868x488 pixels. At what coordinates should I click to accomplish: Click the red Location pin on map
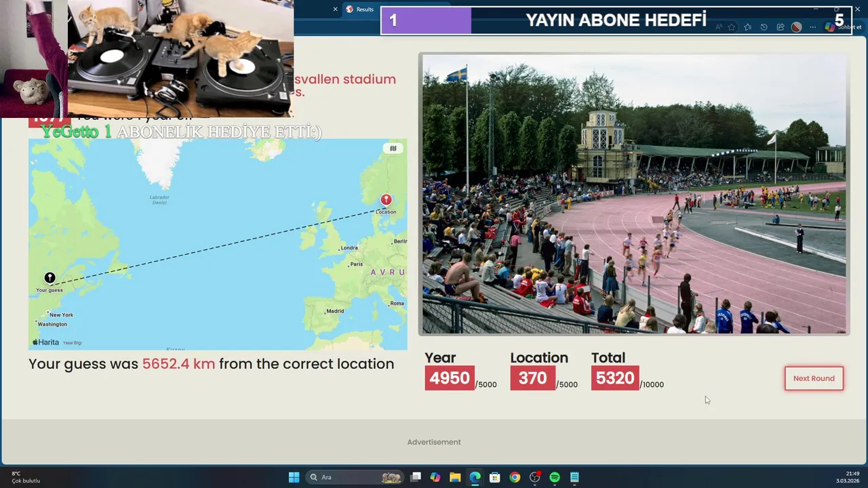point(386,199)
